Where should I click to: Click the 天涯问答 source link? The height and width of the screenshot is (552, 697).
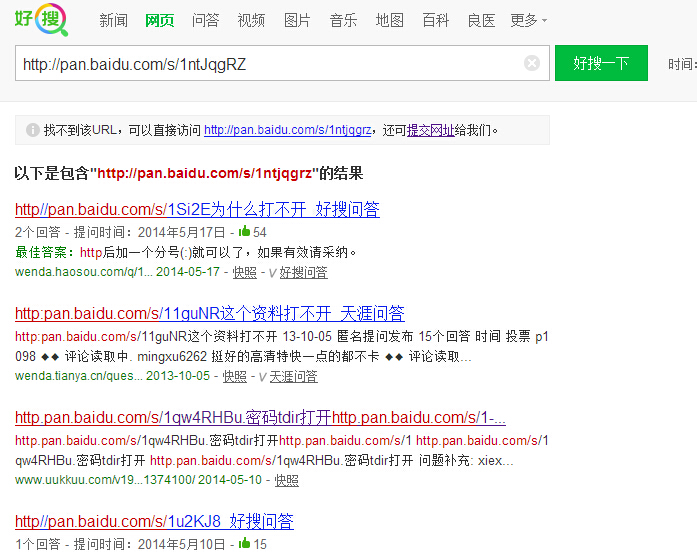pos(293,376)
